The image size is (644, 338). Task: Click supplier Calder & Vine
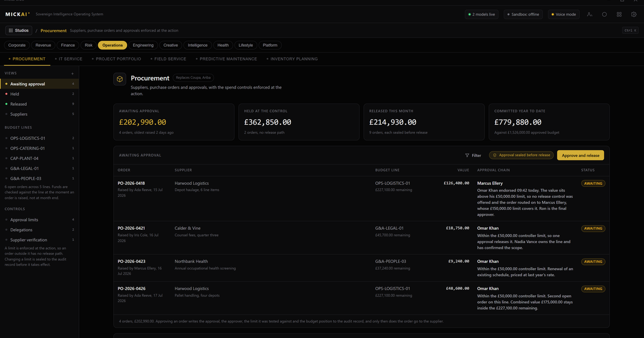coord(188,228)
